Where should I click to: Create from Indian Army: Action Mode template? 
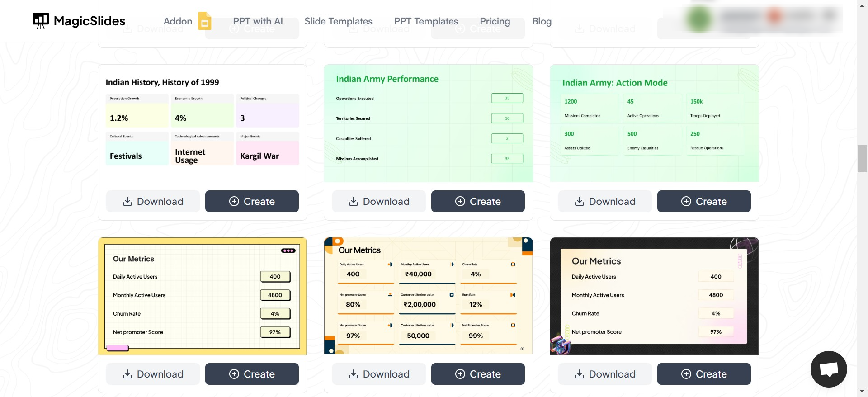pos(704,201)
